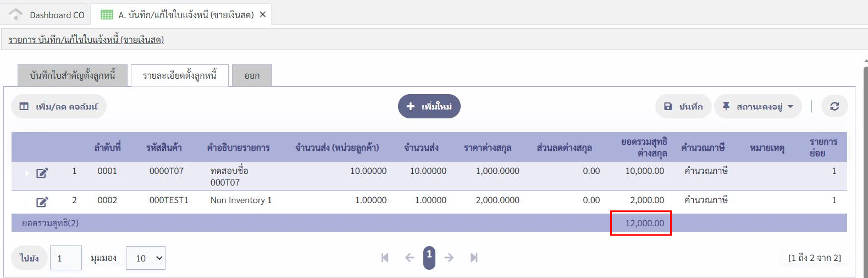Close the บันทึก/แก้ไขใบแจ้งหนี้ tab
This screenshot has width=868, height=278.
click(x=263, y=15)
